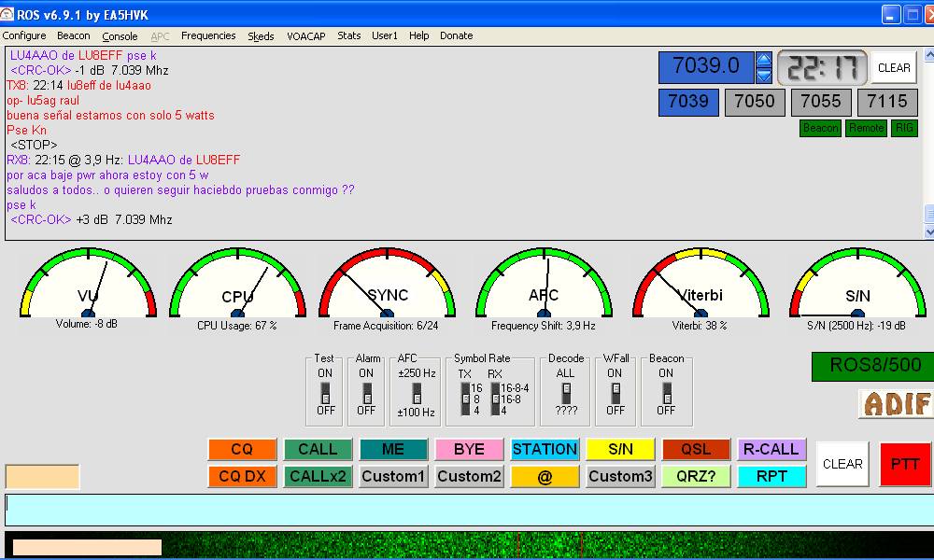This screenshot has height=560, width=934.
Task: Click the light blue transmit text field
Action: (470, 510)
